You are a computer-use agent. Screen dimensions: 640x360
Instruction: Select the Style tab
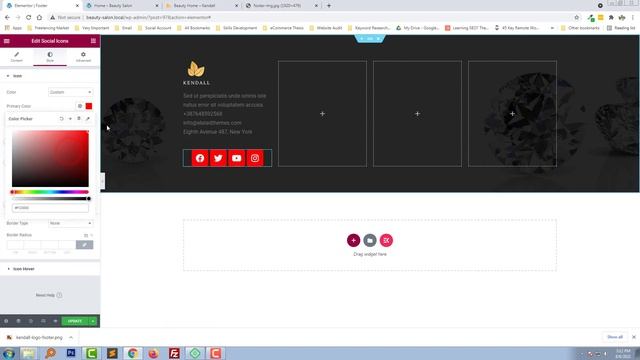[x=50, y=57]
